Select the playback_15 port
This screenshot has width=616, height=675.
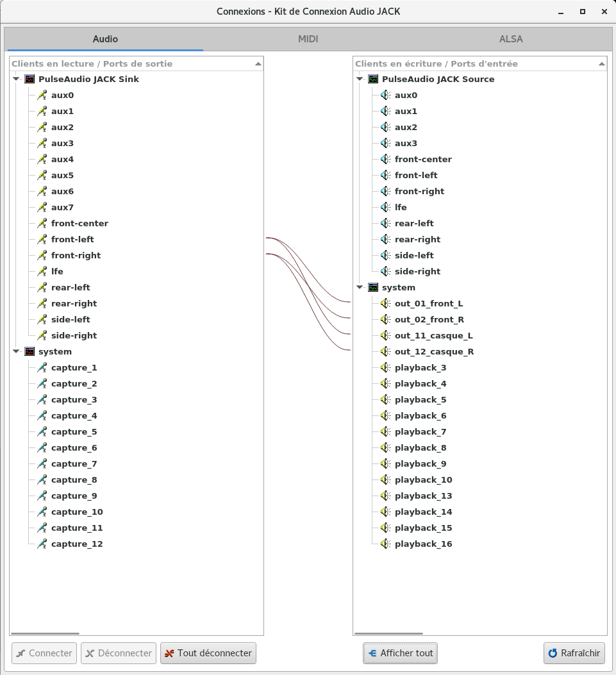[424, 528]
